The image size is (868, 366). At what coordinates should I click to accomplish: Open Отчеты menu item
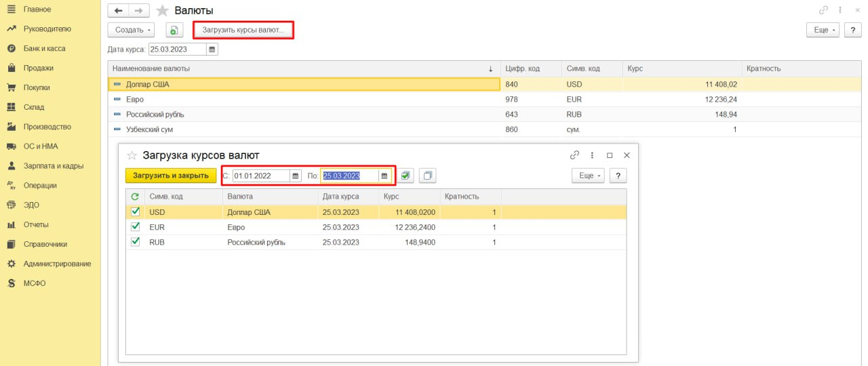click(x=36, y=224)
